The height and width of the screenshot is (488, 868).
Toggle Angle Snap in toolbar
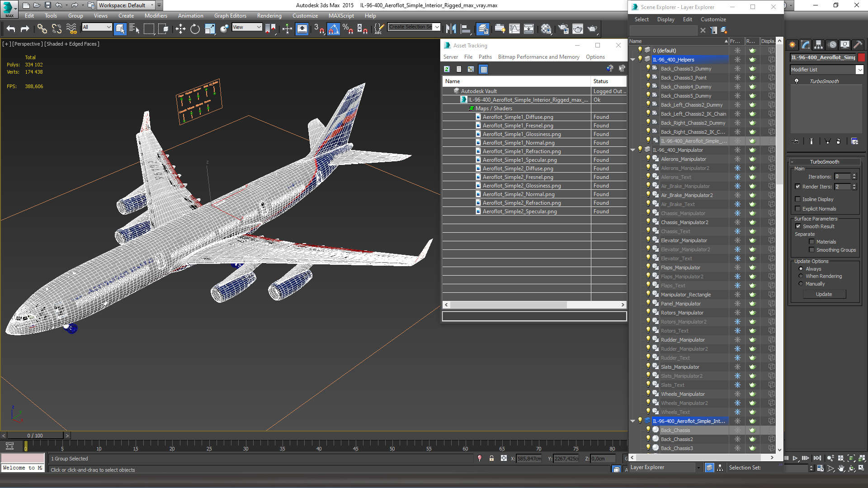click(x=333, y=29)
